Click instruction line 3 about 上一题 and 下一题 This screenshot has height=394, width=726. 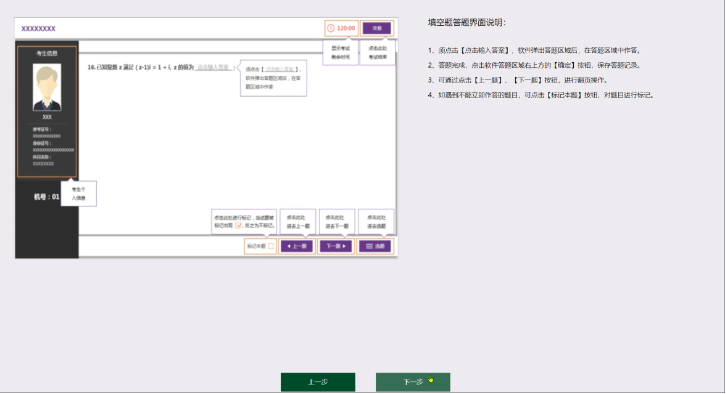518,80
